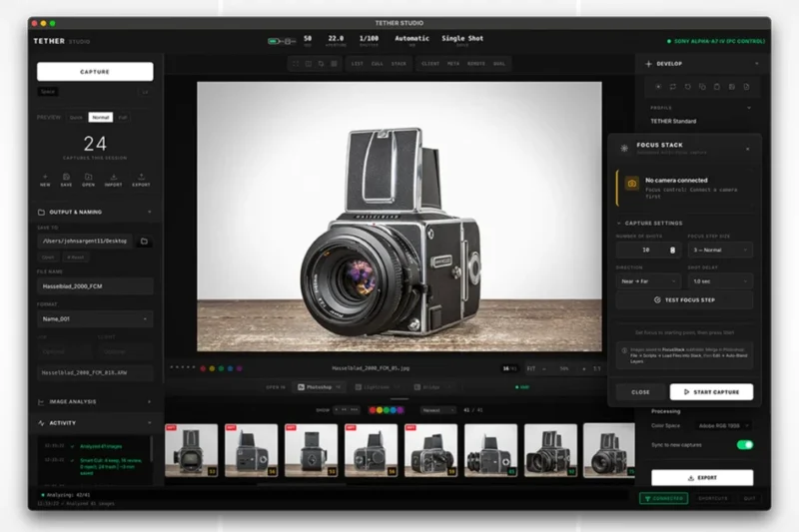The width and height of the screenshot is (799, 532).
Task: Click the New session icon
Action: point(45,177)
